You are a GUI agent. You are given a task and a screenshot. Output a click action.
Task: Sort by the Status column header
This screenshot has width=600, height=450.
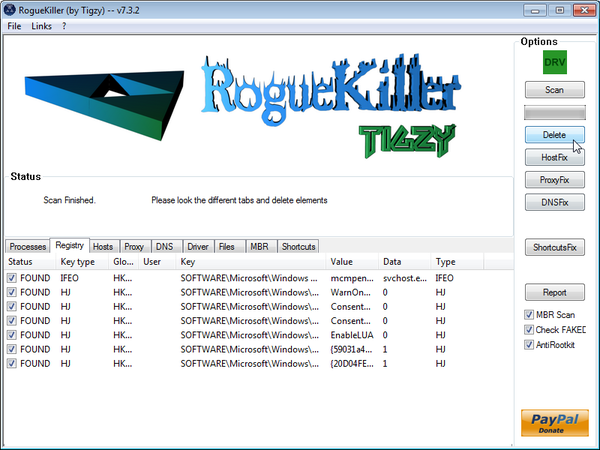coord(30,262)
